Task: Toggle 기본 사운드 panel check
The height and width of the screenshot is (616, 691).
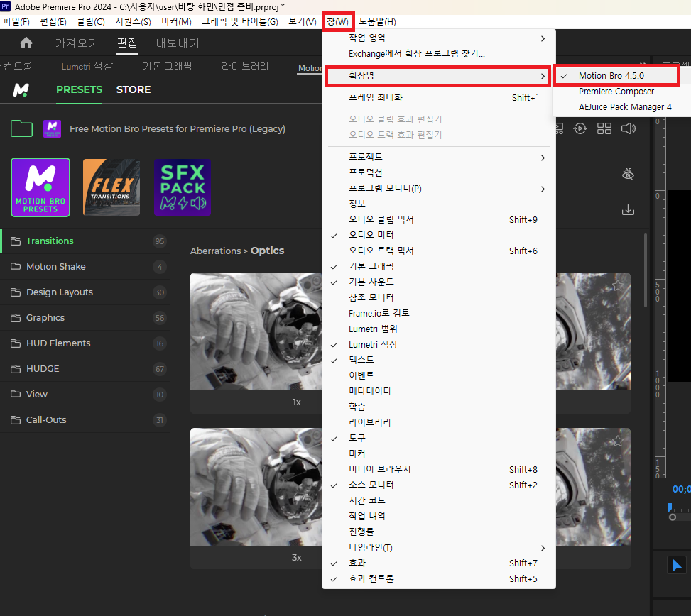Action: click(438, 282)
